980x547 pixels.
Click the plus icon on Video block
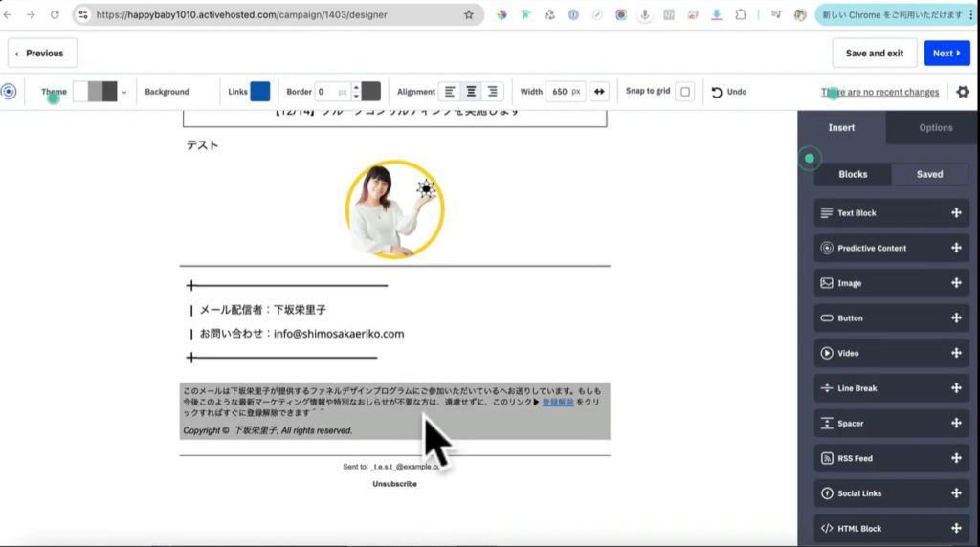tap(955, 353)
